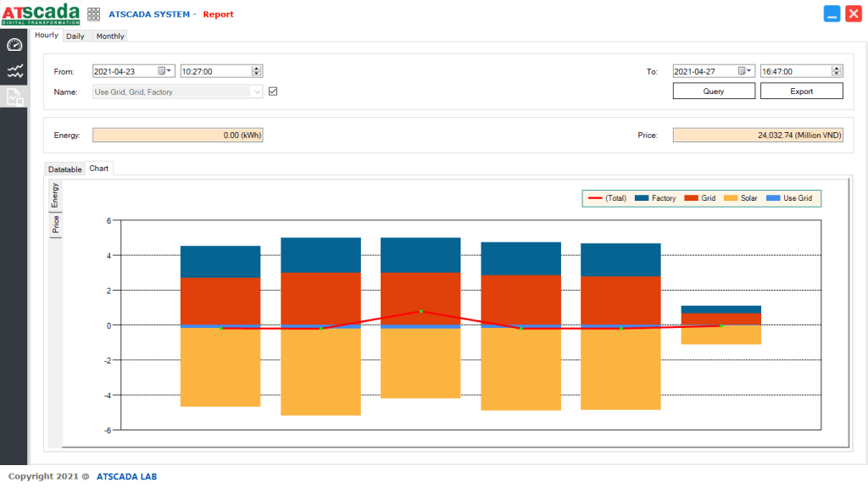Open the From date dropdown arrow
Viewport: 868px width, 488px height.
click(x=170, y=70)
